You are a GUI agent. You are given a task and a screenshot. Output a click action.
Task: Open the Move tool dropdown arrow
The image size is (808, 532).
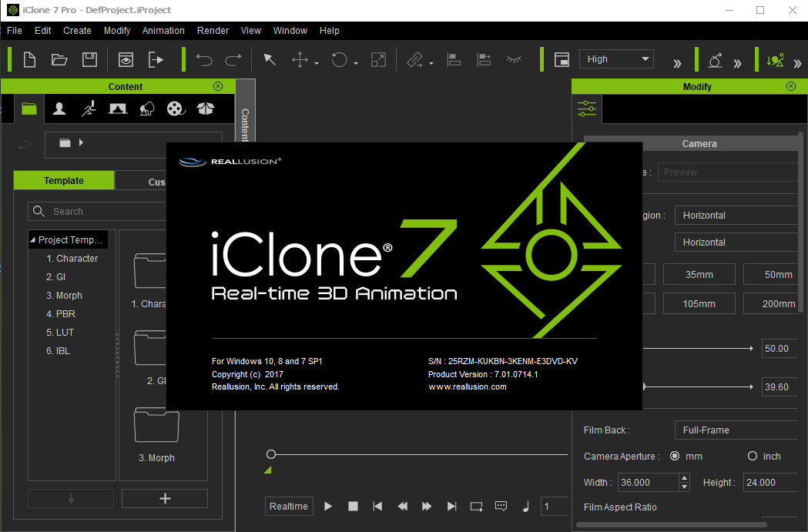[317, 64]
